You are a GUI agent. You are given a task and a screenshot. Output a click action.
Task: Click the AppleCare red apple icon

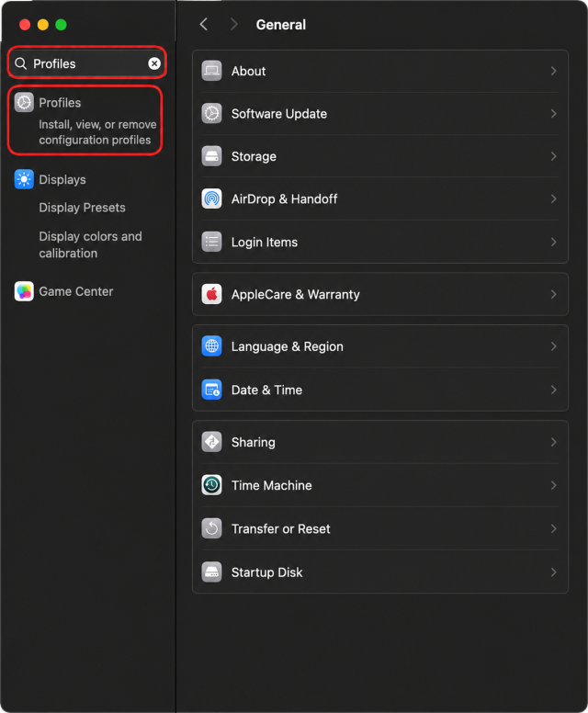(x=211, y=294)
